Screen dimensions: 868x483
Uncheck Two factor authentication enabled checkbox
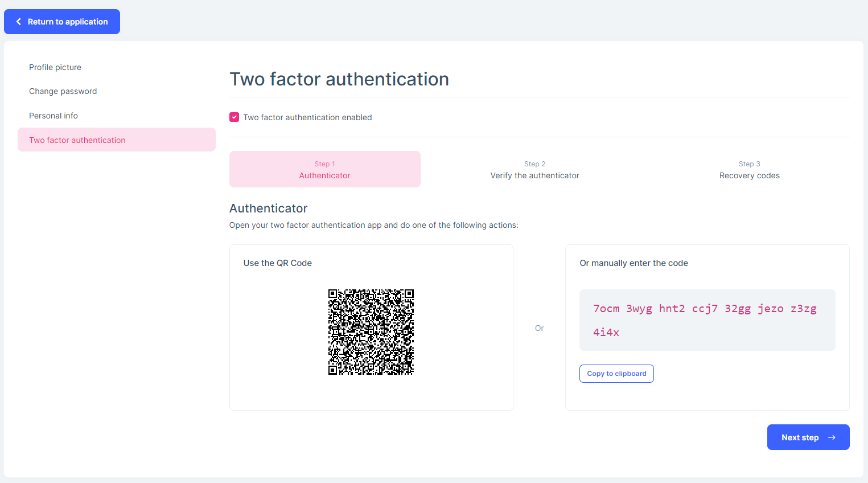point(234,117)
